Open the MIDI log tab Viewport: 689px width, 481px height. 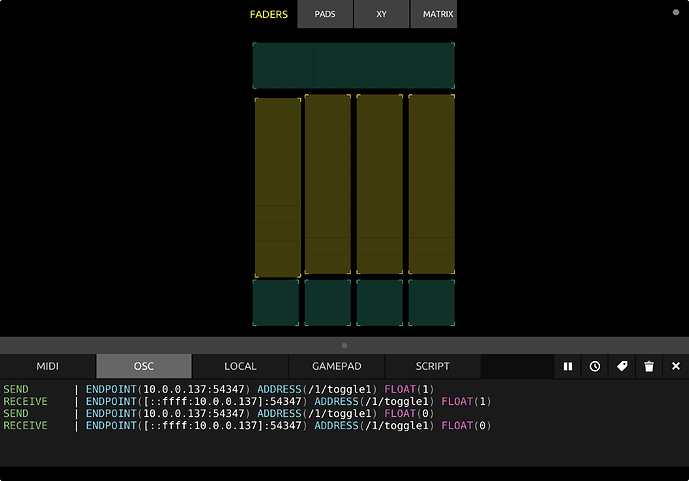point(48,366)
